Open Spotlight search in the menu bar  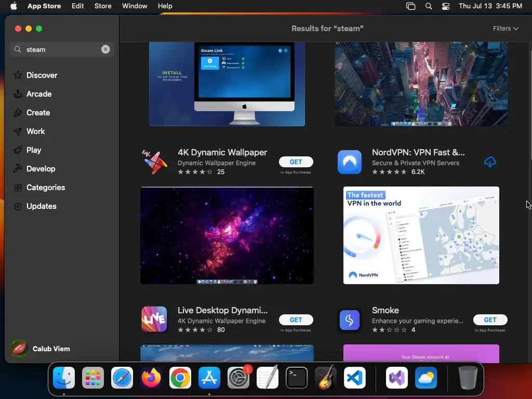pos(429,6)
